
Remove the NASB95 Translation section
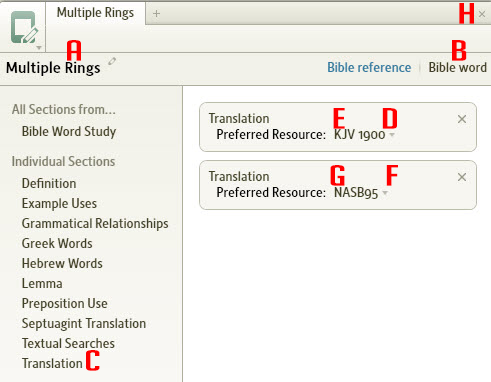point(462,177)
